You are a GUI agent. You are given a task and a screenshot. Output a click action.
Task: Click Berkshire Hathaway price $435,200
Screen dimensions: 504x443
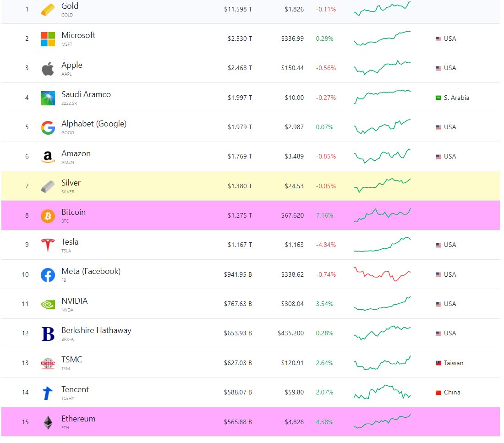pos(290,334)
